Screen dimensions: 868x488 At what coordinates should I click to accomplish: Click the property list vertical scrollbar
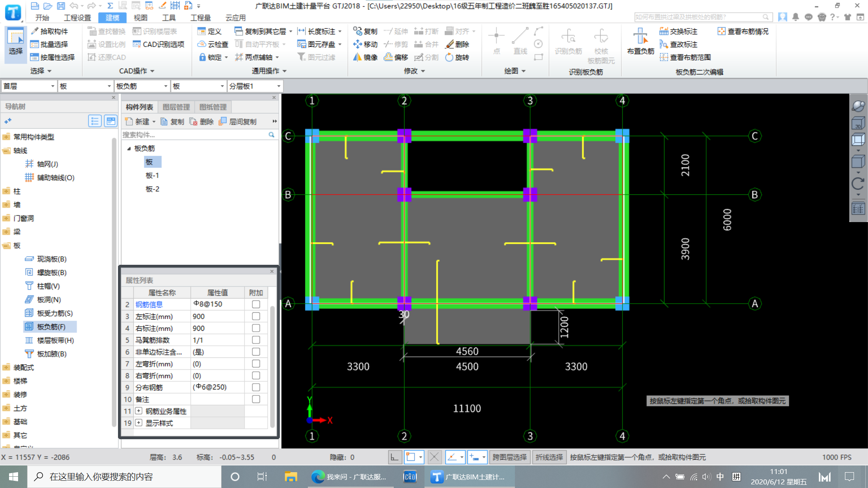pyautogui.click(x=273, y=366)
